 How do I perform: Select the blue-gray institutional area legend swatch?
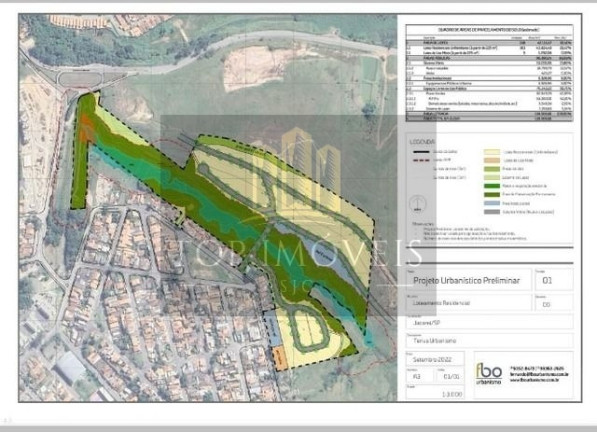492,203
